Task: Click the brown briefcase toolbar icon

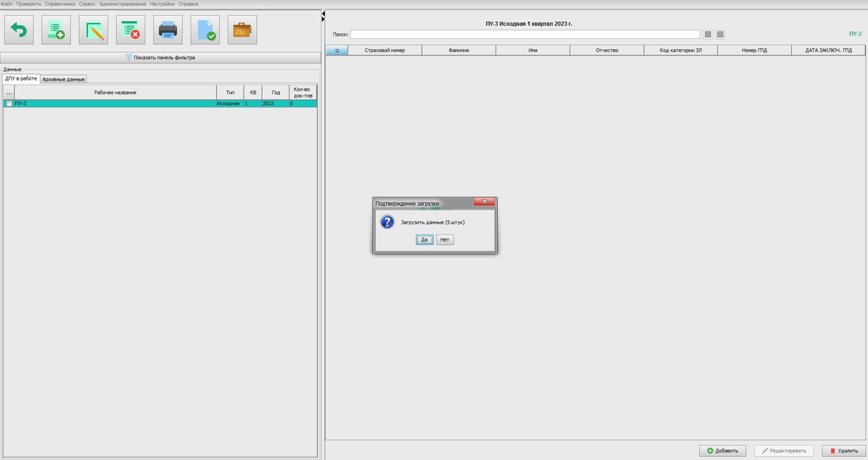Action: click(x=242, y=30)
